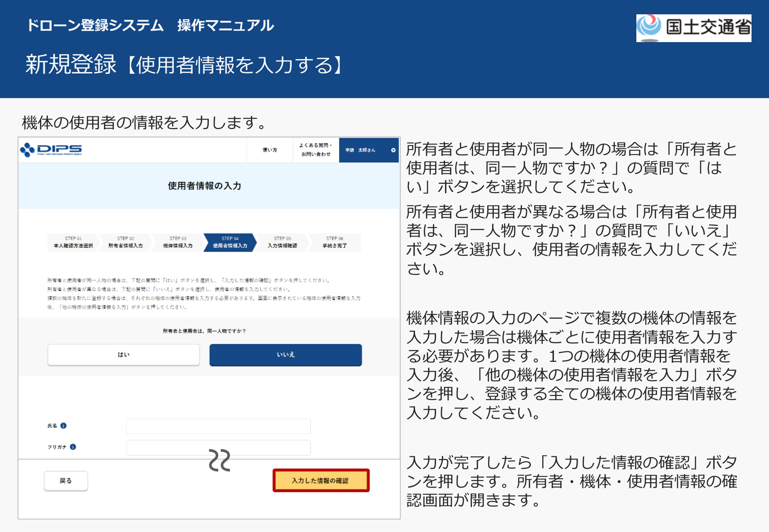Select STEP 02 所有者情報入力

(x=125, y=242)
